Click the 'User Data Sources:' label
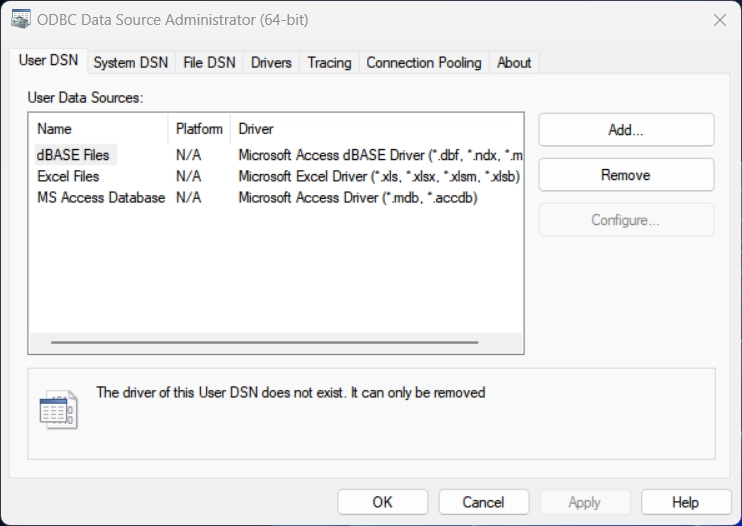The height and width of the screenshot is (526, 742). (x=85, y=97)
